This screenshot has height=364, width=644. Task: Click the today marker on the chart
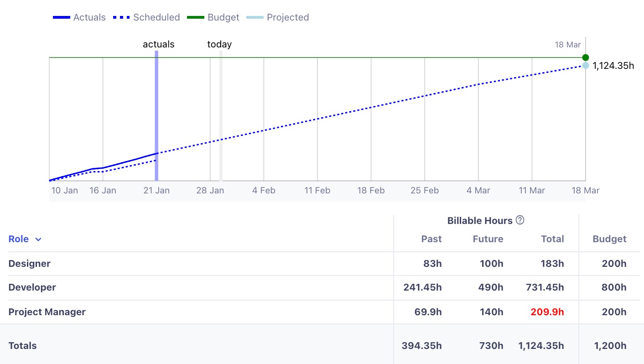click(x=219, y=114)
